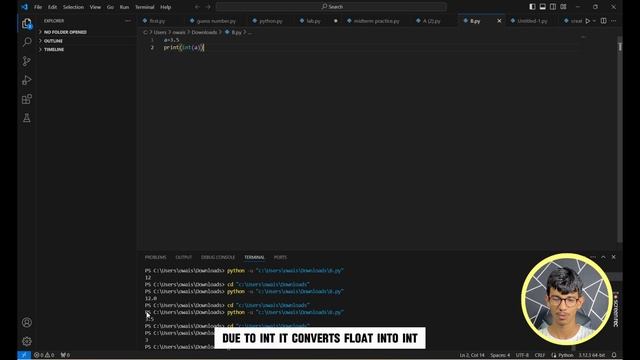The height and width of the screenshot is (360, 640).
Task: Click Spaces: 4 indentation setting
Action: tap(500, 355)
